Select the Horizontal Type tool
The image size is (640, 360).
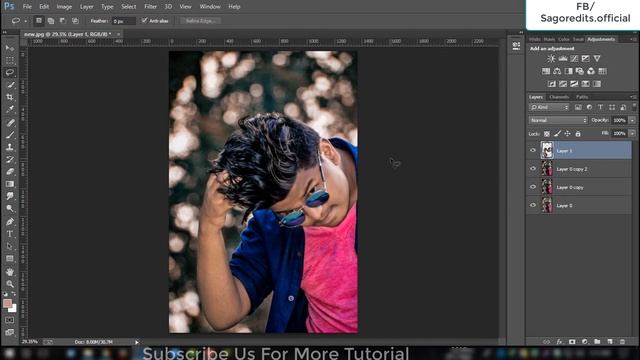[10, 234]
